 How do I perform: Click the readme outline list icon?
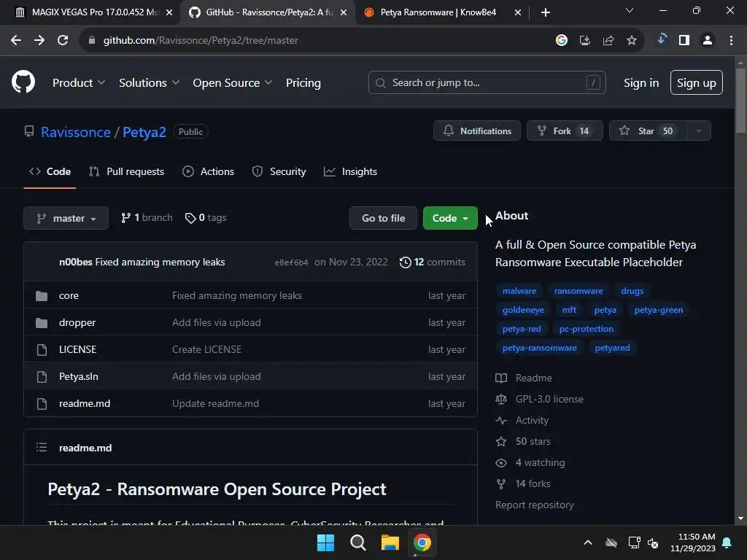pos(42,447)
